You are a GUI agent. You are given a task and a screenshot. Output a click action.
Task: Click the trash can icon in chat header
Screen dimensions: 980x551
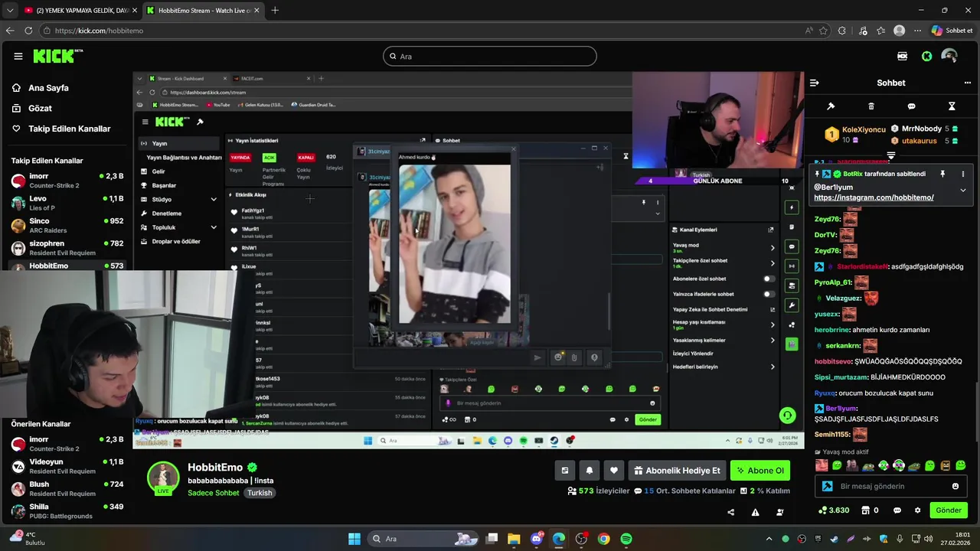871,106
